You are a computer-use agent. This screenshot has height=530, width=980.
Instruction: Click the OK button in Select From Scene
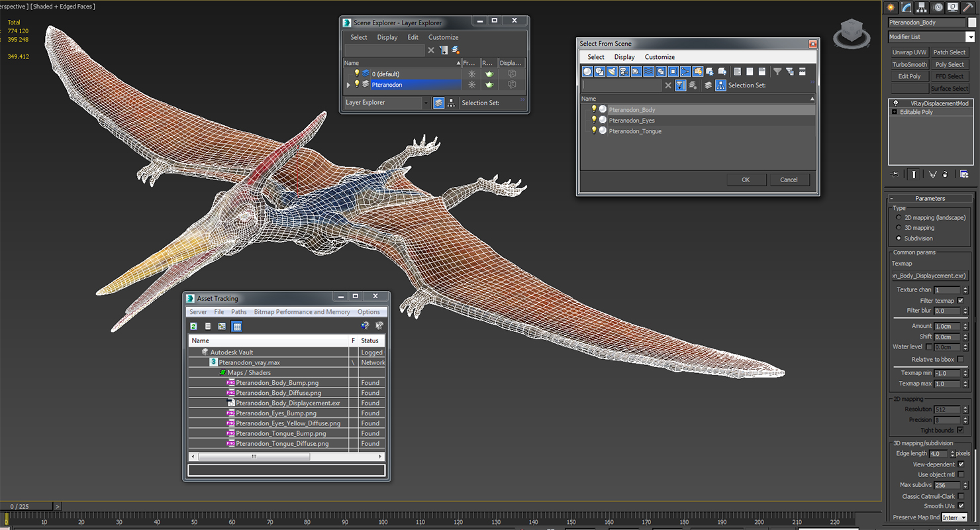(x=745, y=180)
